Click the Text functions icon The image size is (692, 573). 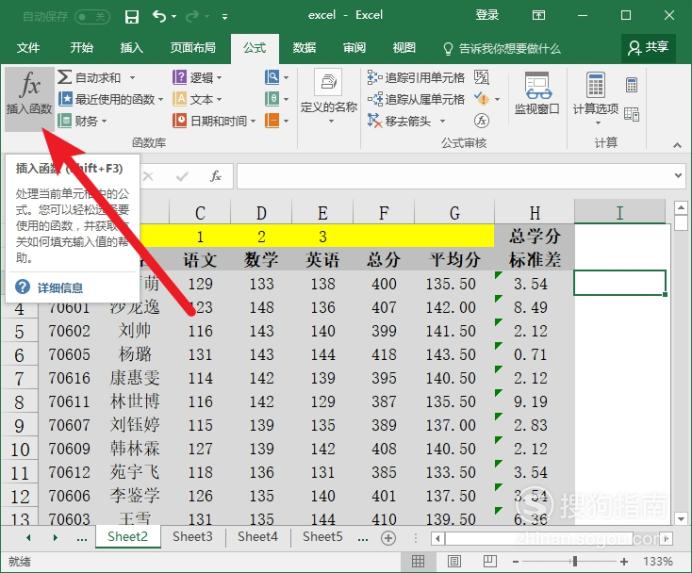[x=180, y=99]
